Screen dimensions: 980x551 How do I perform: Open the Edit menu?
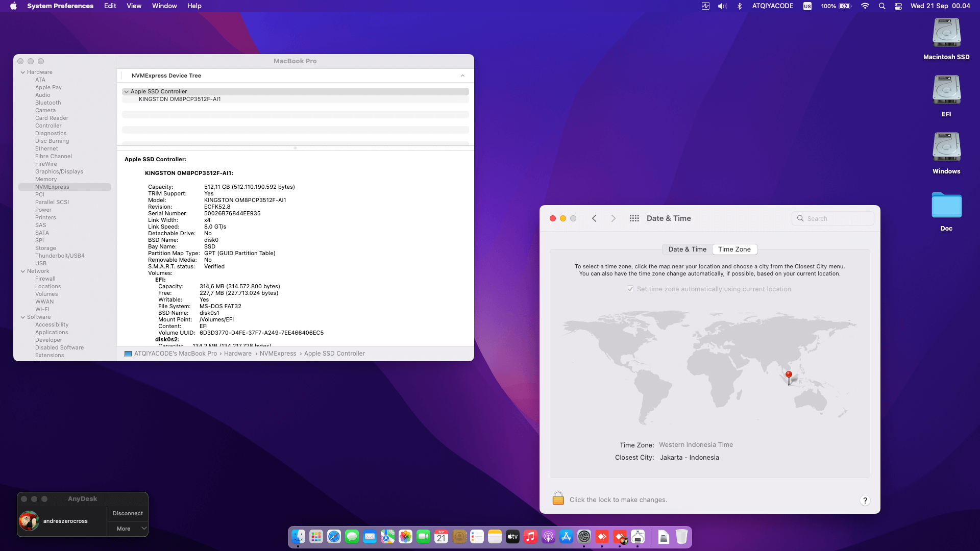[x=110, y=6]
